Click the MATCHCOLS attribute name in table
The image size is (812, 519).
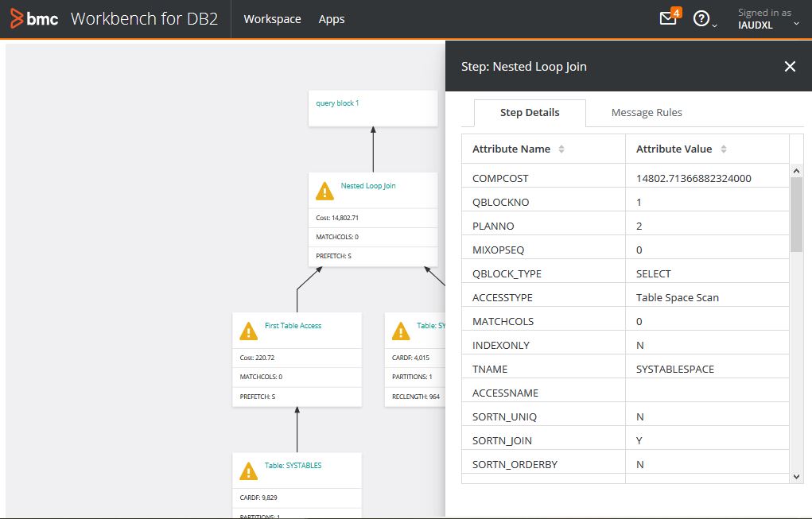click(503, 321)
